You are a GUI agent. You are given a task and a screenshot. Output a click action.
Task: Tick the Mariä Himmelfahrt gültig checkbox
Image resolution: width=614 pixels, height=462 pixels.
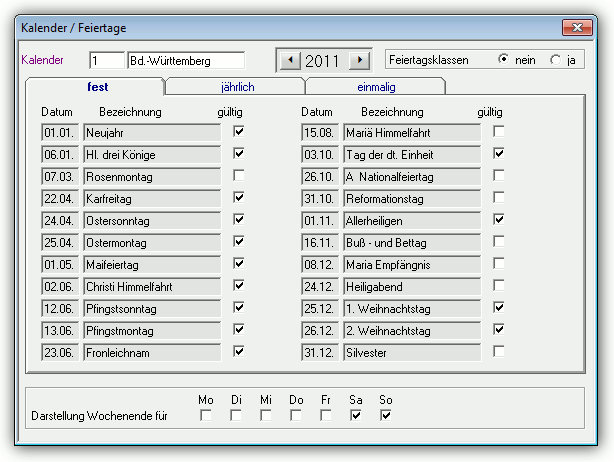click(x=498, y=131)
